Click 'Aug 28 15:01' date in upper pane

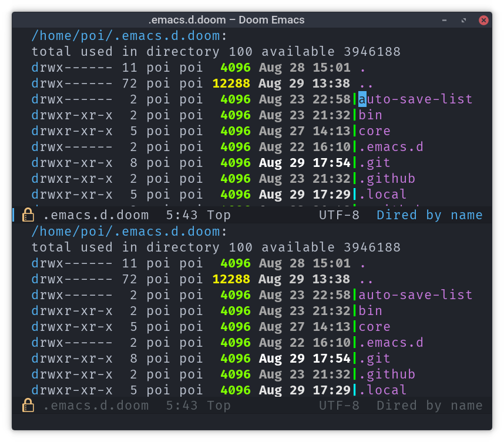point(304,68)
